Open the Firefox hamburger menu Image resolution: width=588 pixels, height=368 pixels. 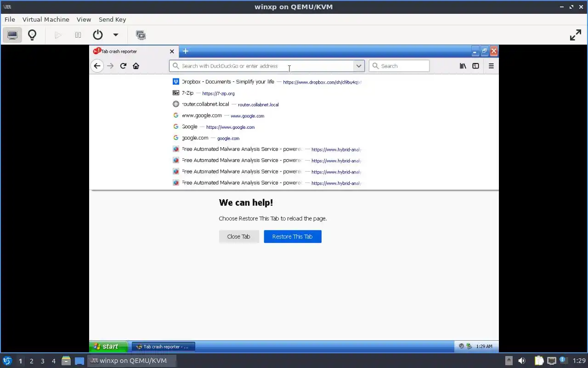(491, 66)
